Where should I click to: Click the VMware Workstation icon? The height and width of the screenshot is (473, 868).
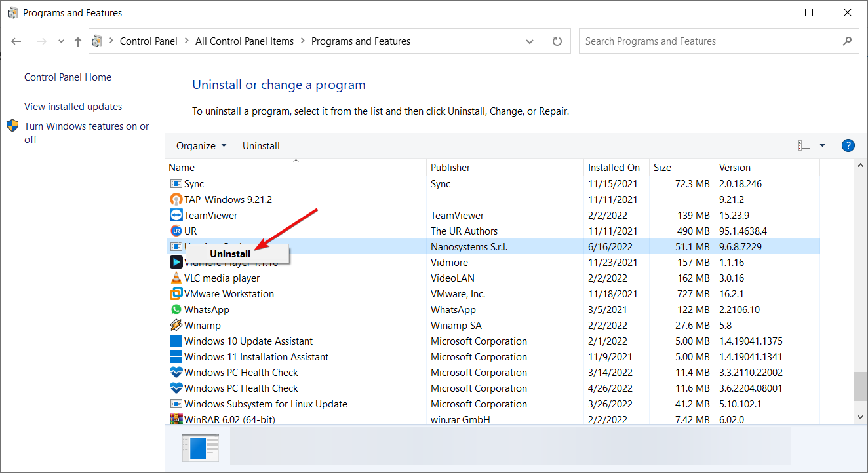point(176,294)
